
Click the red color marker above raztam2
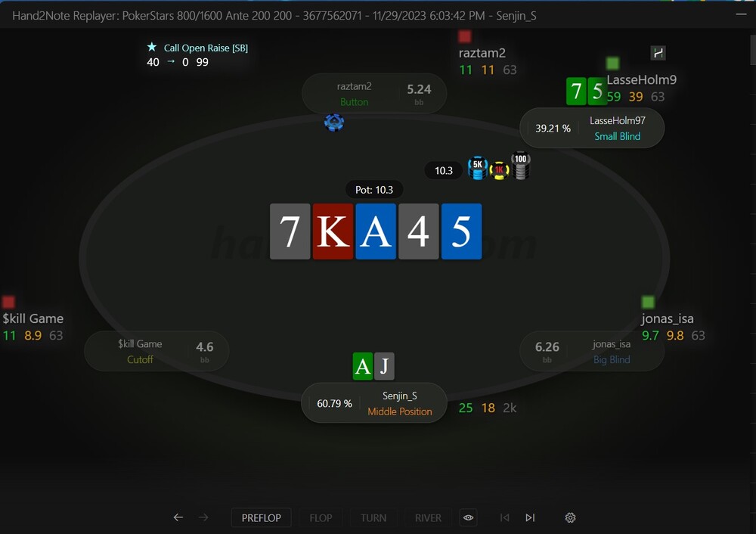tap(465, 36)
